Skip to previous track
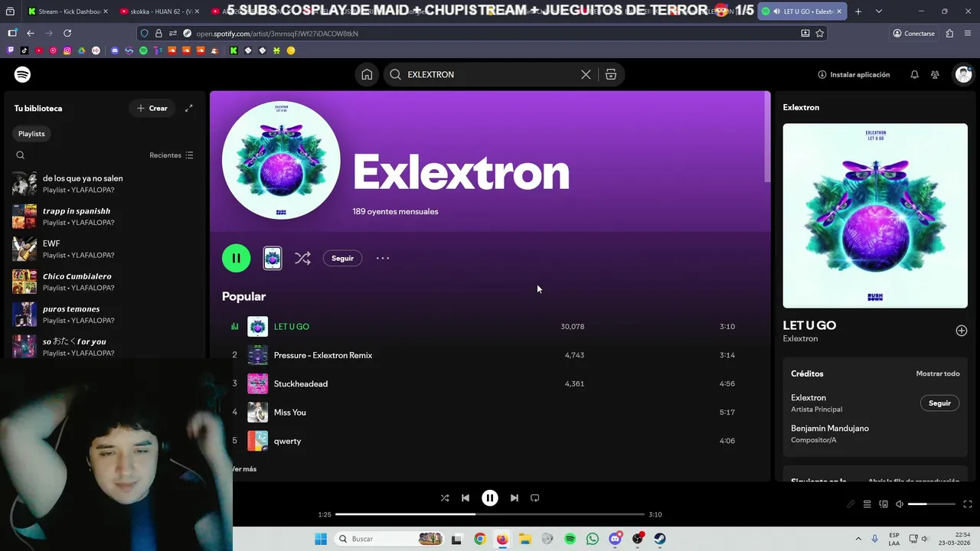 click(x=465, y=498)
